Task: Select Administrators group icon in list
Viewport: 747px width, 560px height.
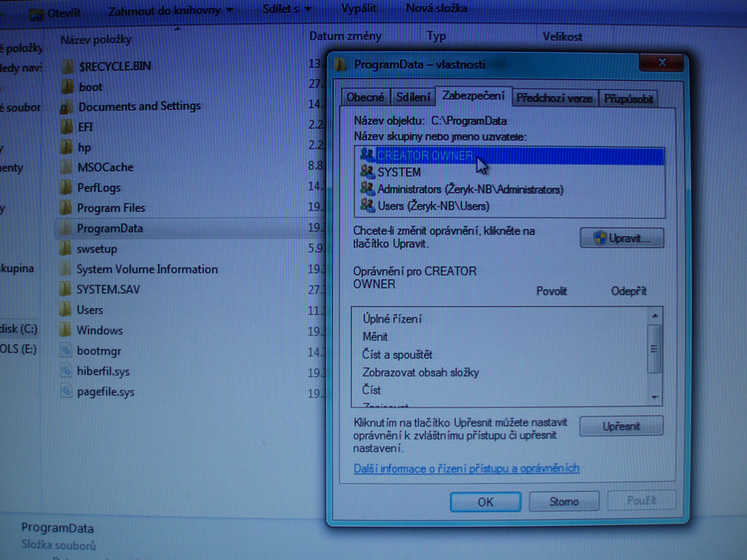Action: pos(367,189)
